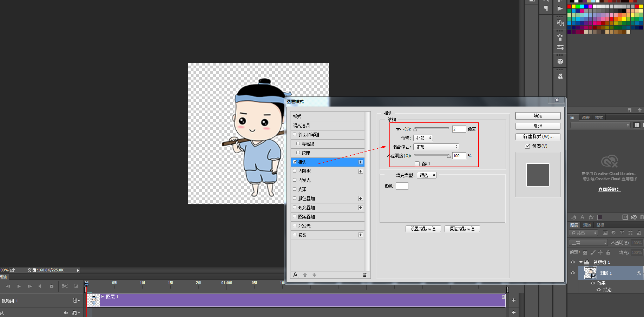Add layer style fx icon in library panel
This screenshot has height=317, width=644.
click(x=591, y=217)
